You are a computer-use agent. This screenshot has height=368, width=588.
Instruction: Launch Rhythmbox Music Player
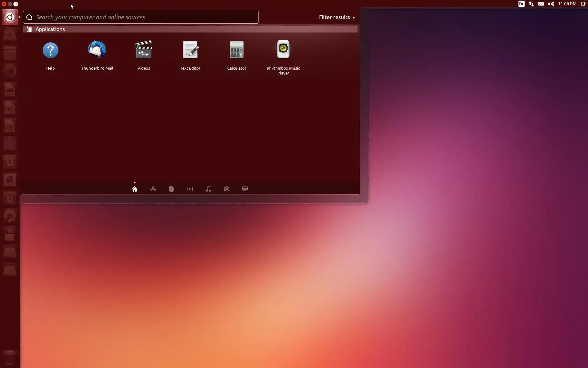283,50
